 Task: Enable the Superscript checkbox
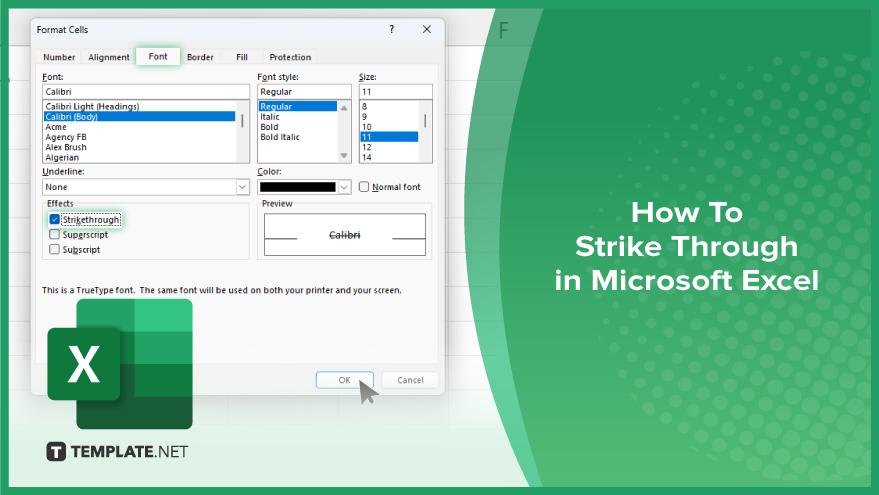tap(54, 234)
